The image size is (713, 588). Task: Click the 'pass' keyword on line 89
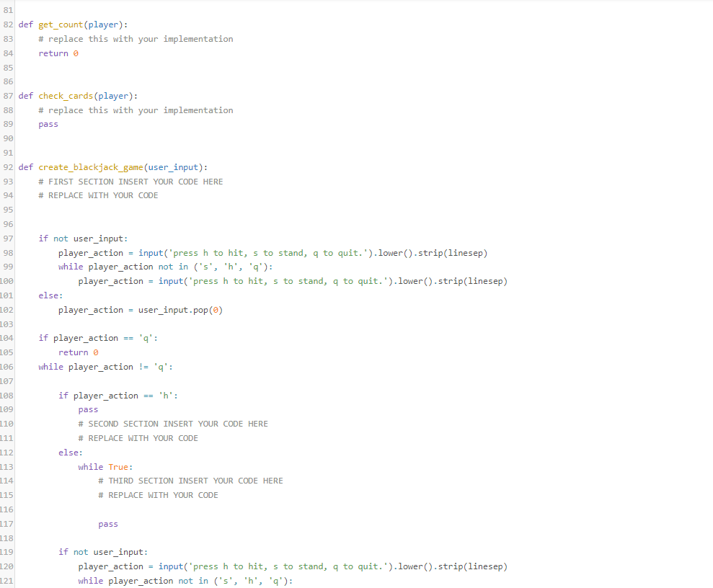click(48, 124)
